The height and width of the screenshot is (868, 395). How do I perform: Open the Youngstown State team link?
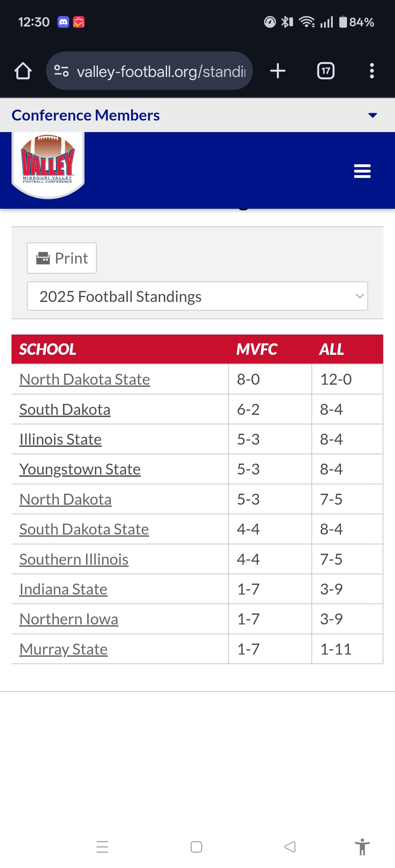coord(80,469)
